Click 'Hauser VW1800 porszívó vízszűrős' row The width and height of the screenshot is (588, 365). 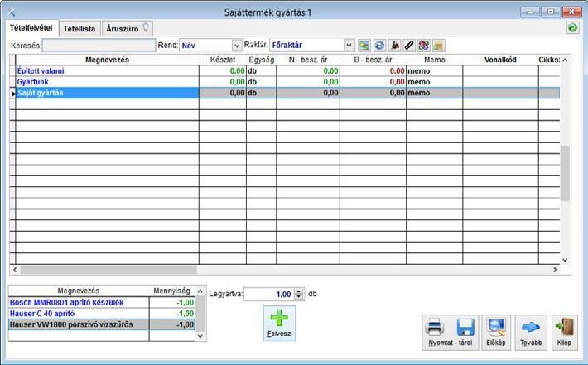click(102, 324)
